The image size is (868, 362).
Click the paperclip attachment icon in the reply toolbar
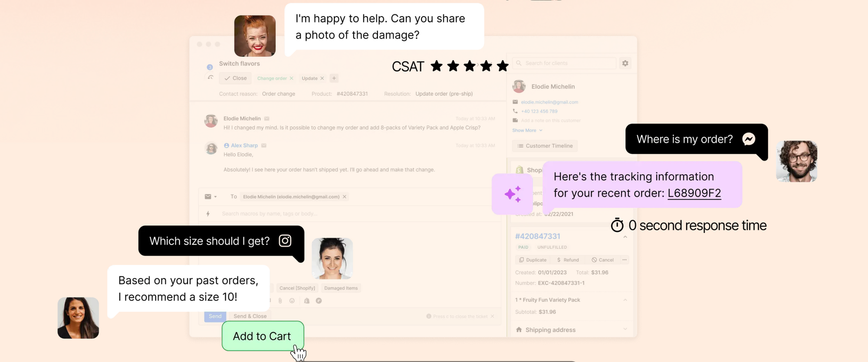(x=280, y=300)
